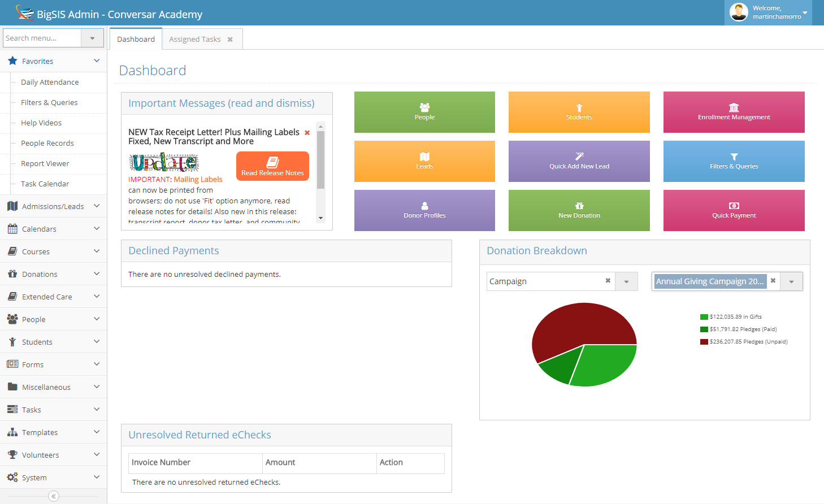Expand the Donations section chevron
824x504 pixels.
click(97, 274)
